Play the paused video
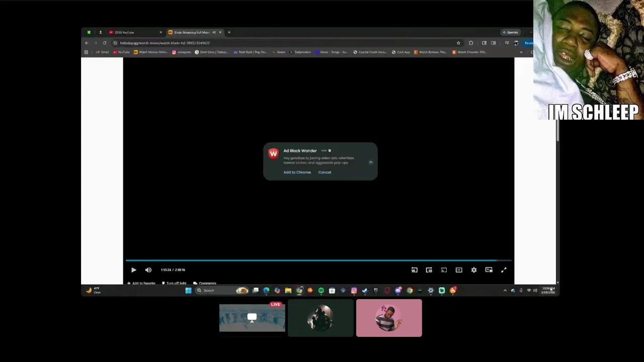Screen dimensions: 644x362 133,270
